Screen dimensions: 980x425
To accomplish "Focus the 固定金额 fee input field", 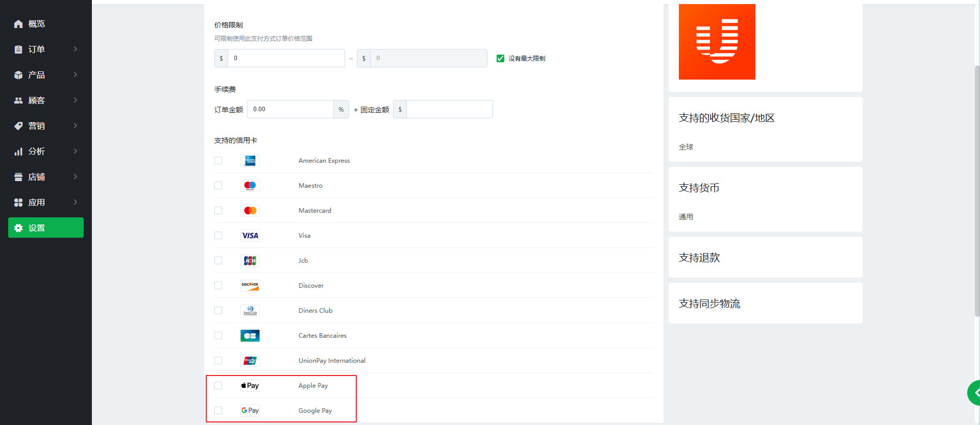I will [x=449, y=109].
